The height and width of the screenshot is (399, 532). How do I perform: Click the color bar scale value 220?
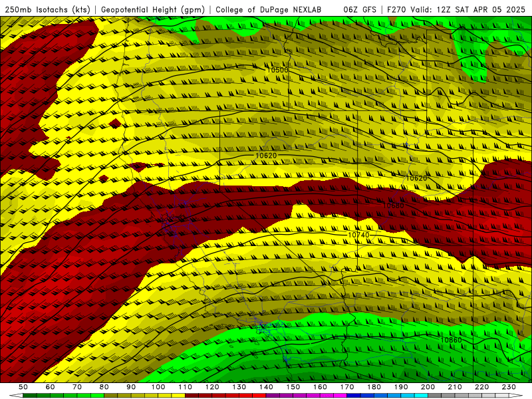[x=481, y=387]
